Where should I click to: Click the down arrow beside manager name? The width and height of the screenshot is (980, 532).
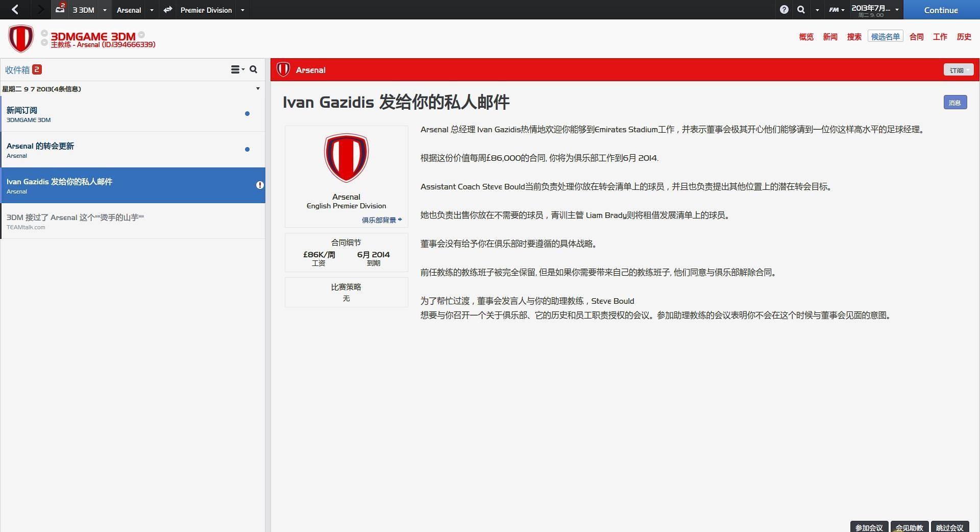pyautogui.click(x=44, y=43)
